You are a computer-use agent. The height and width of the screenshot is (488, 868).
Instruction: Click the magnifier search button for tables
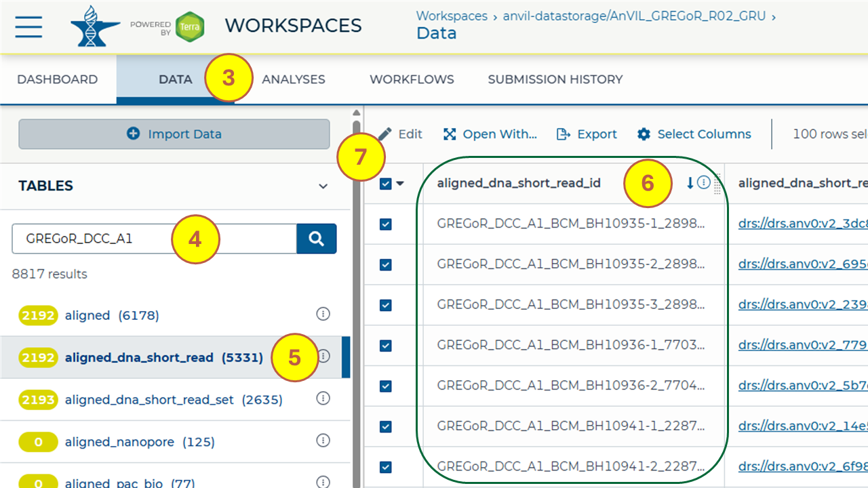pos(316,239)
